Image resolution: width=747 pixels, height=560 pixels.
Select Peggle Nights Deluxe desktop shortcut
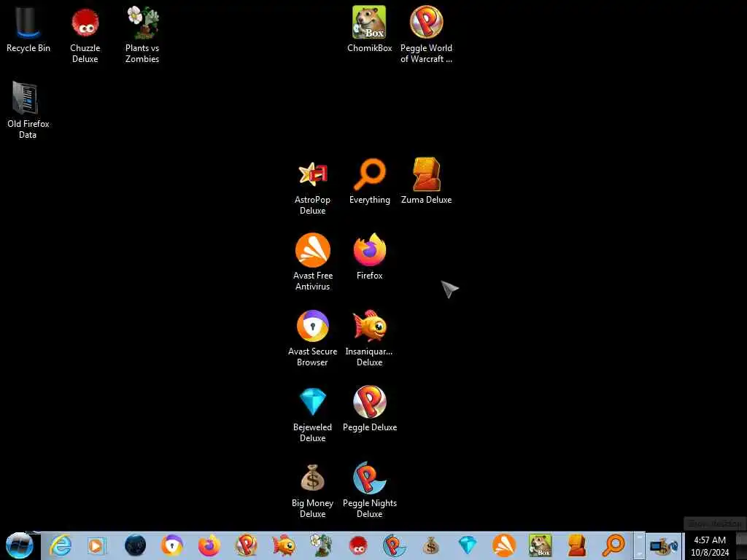click(370, 491)
